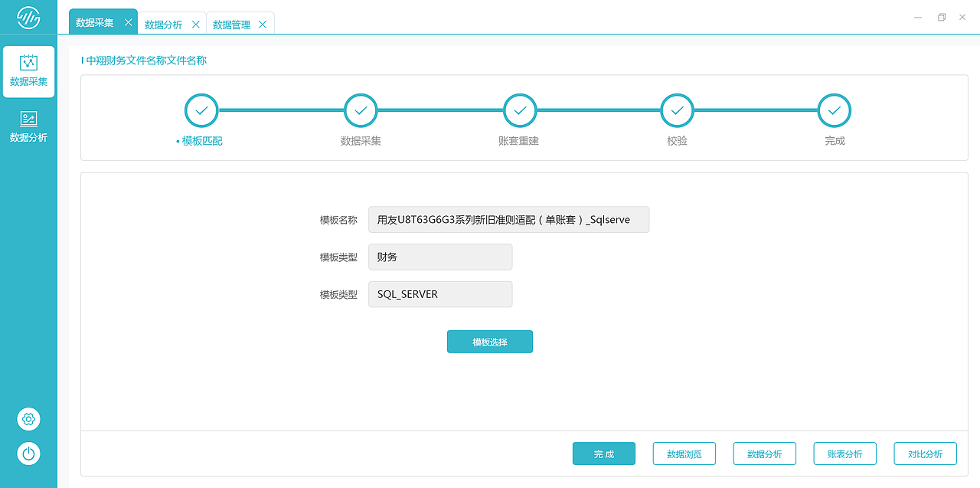Select the 完成 step circle
980x488 pixels.
tap(835, 110)
